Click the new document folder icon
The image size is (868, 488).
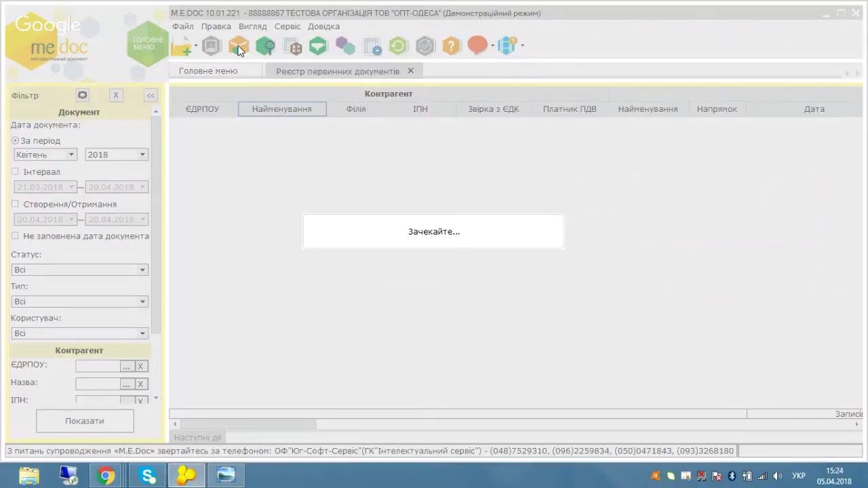(182, 46)
